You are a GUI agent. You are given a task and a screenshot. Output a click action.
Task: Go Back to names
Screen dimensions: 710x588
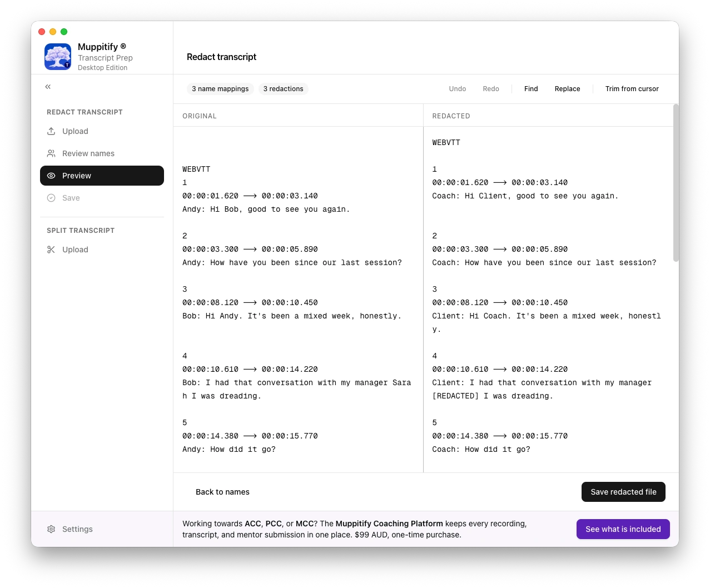tap(222, 492)
